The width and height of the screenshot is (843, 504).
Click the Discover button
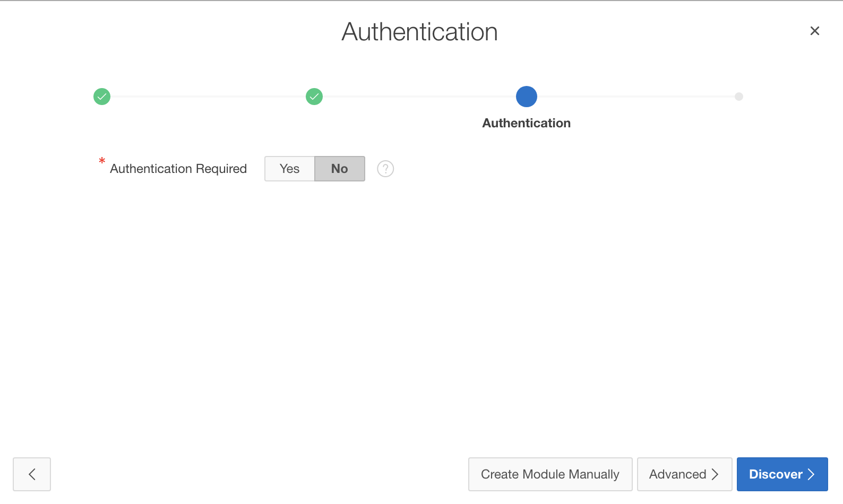(776, 474)
